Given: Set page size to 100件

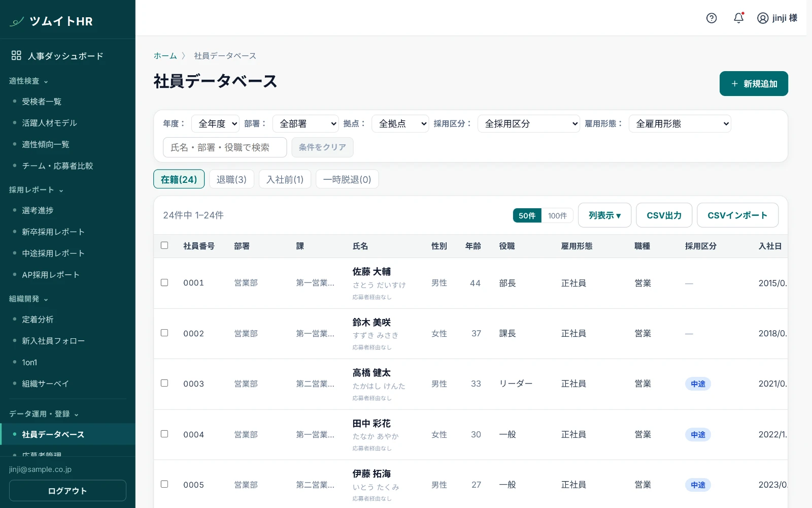Looking at the screenshot, I should pos(557,215).
